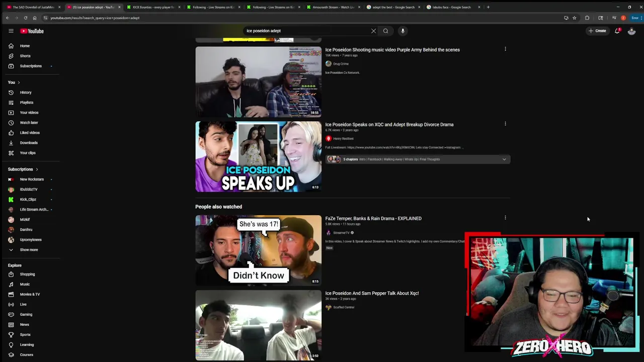Open options menu for Purple Army video
The height and width of the screenshot is (362, 644).
[505, 49]
